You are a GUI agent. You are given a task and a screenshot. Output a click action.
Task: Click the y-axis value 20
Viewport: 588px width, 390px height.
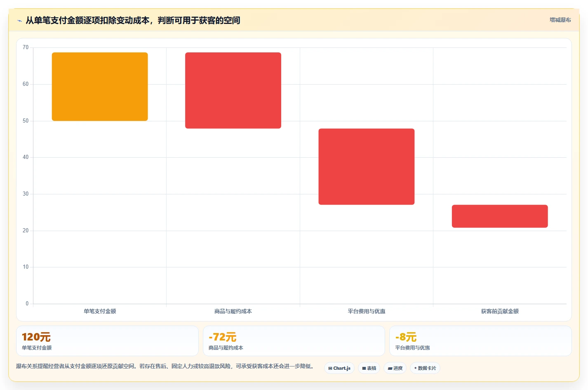[x=26, y=231]
